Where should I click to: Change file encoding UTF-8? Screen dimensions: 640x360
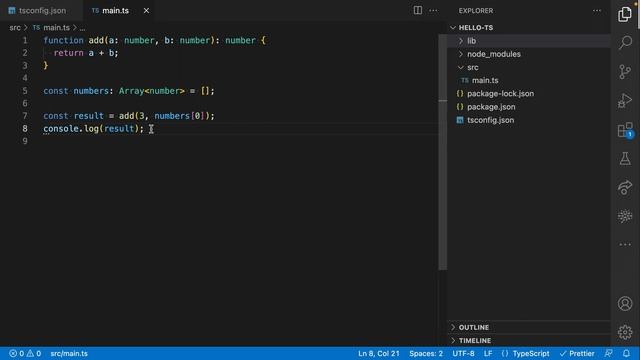(x=463, y=353)
